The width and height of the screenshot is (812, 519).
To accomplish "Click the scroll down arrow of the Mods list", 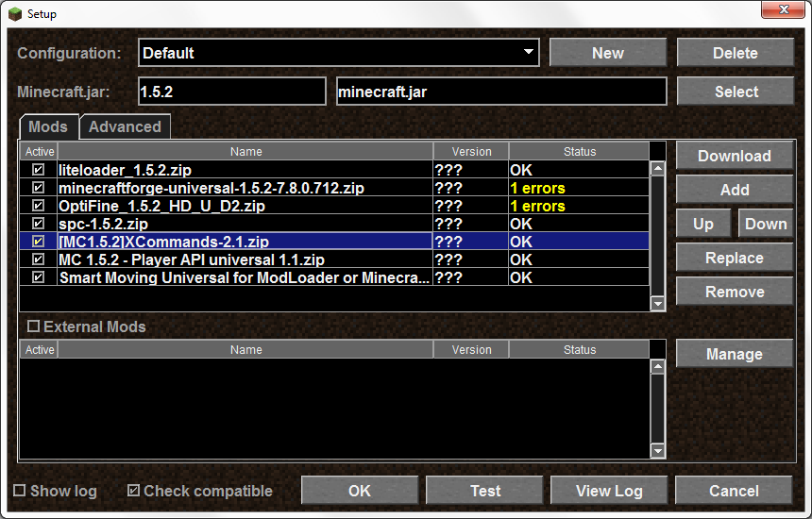I will (658, 303).
